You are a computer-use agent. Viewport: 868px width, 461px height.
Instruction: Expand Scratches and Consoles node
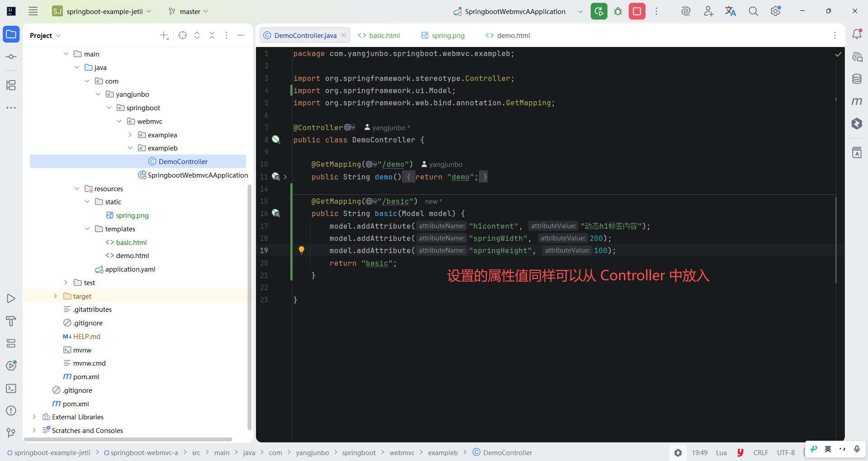34,430
